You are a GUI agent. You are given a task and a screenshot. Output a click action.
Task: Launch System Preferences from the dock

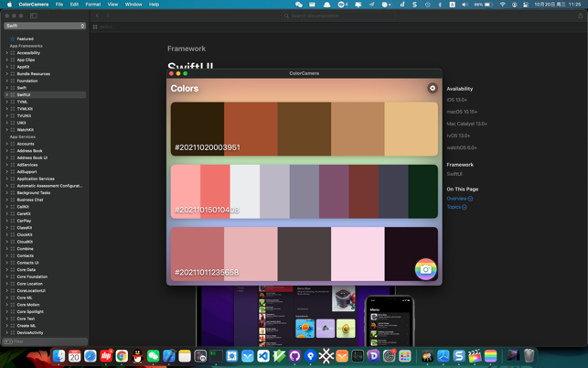pyautogui.click(x=390, y=355)
